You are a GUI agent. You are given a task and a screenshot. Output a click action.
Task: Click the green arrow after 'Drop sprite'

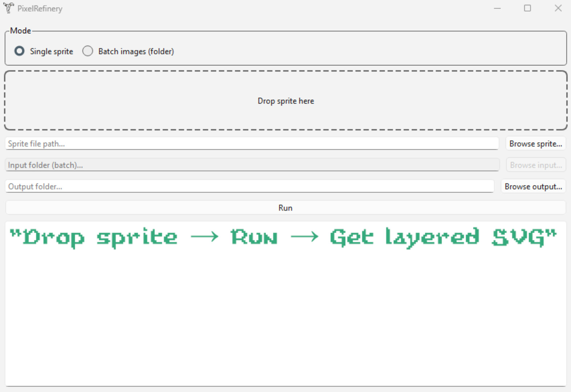[204, 237]
